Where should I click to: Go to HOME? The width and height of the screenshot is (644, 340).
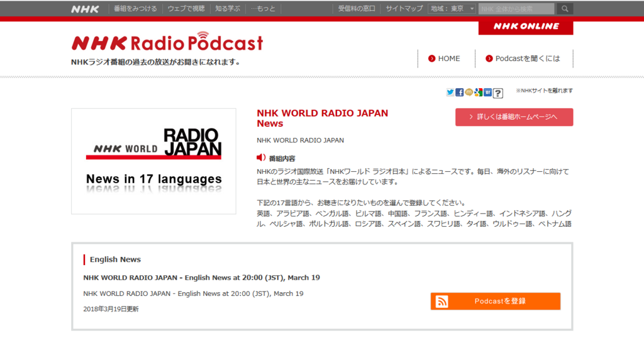point(449,59)
